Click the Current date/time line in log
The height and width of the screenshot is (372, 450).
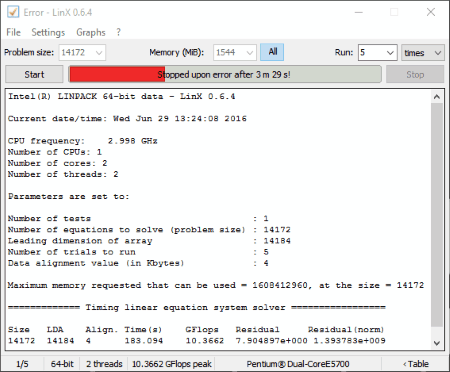[127, 119]
